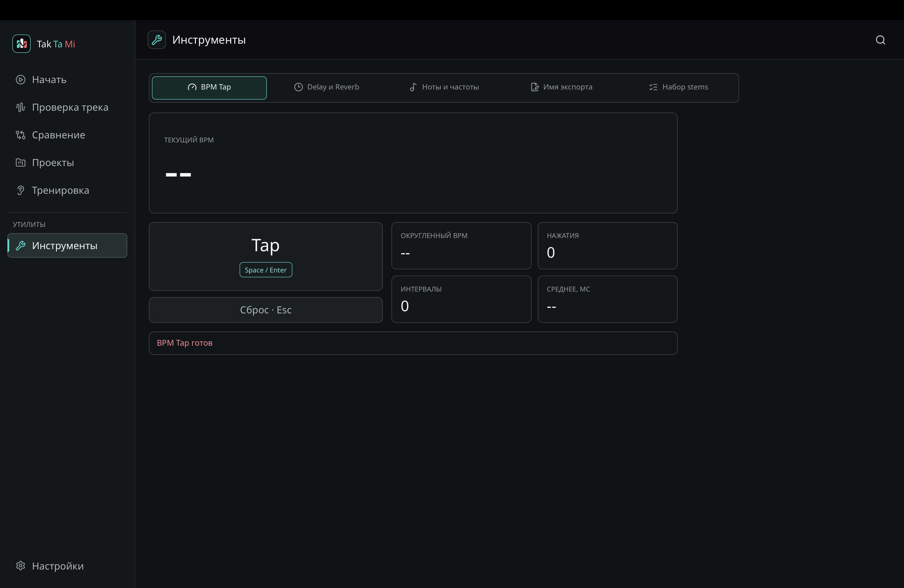Click the gear icon beside Настройки
This screenshot has width=904, height=588.
(21, 566)
